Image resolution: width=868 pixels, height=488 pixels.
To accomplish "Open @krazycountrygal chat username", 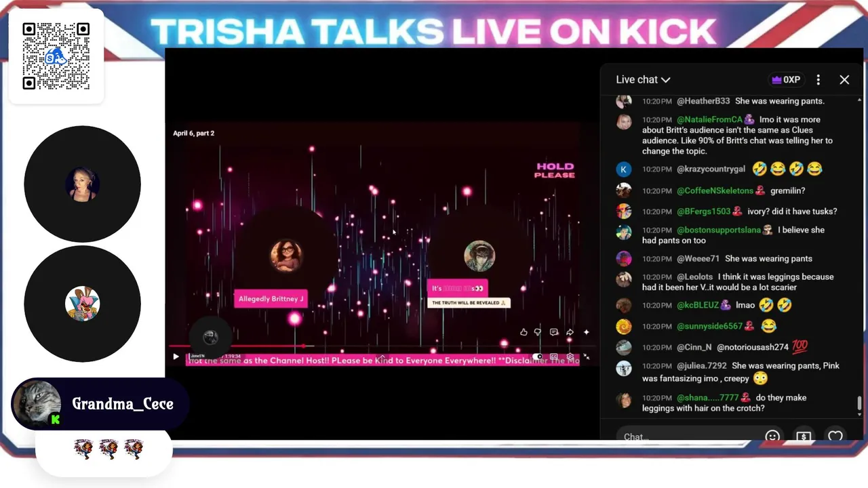I will tap(711, 169).
